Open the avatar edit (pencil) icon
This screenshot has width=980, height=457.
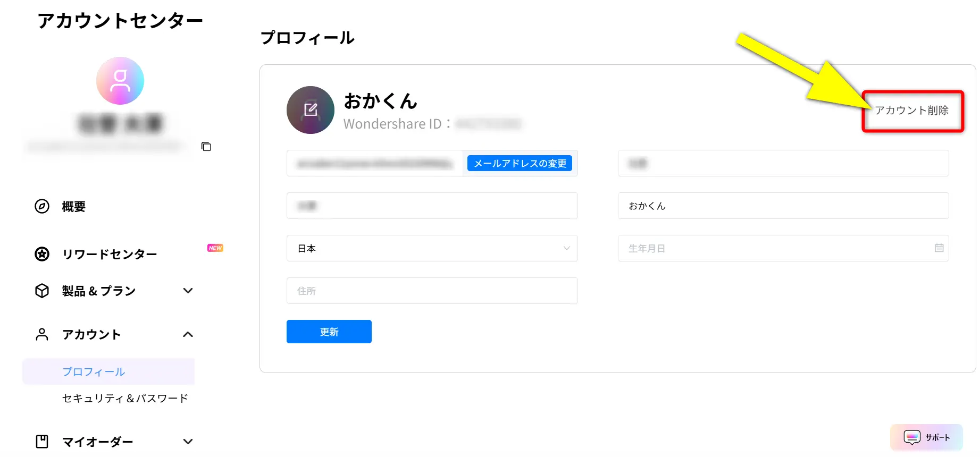pos(310,110)
